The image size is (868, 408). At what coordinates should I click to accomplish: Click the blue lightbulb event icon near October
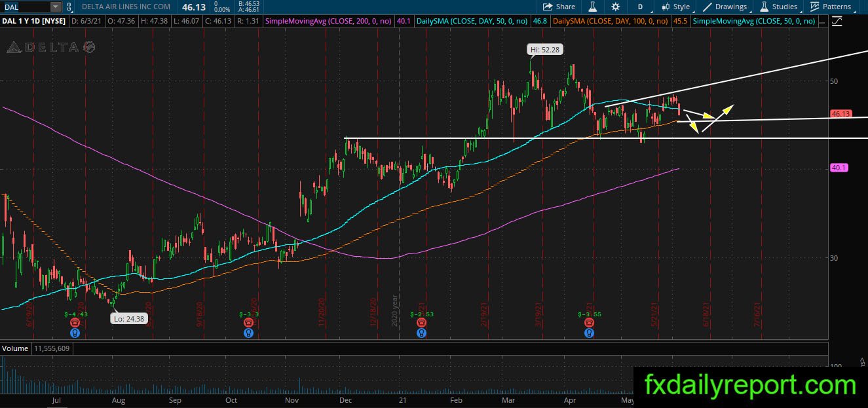pyautogui.click(x=249, y=333)
